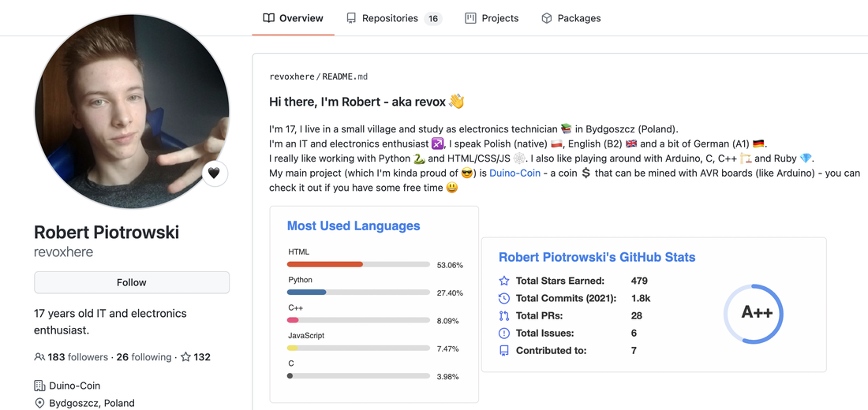The height and width of the screenshot is (410, 868).
Task: Click the revoxhere username
Action: [x=64, y=252]
